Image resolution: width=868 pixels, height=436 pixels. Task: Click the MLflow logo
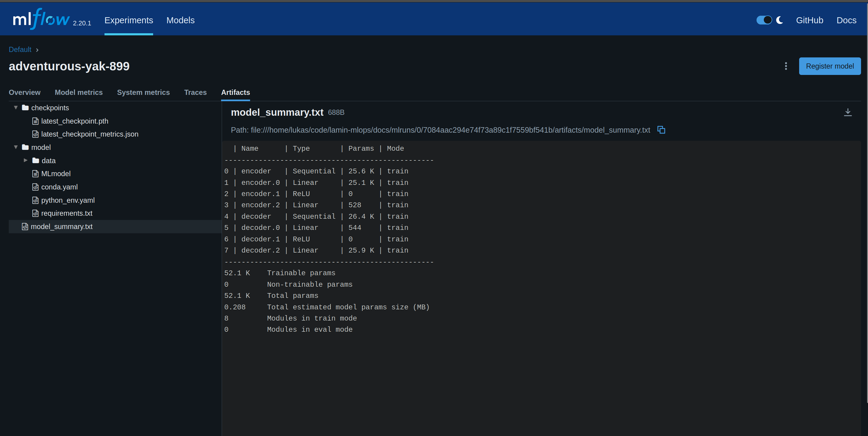pos(41,20)
